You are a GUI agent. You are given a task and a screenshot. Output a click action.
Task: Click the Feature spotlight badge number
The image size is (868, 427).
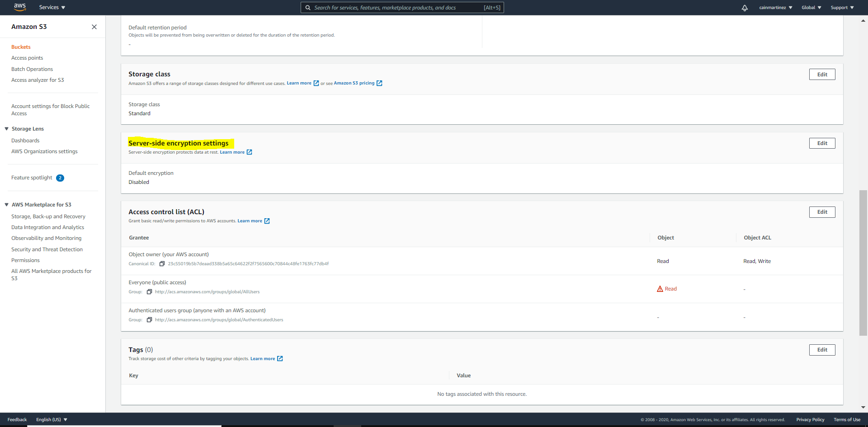click(60, 178)
